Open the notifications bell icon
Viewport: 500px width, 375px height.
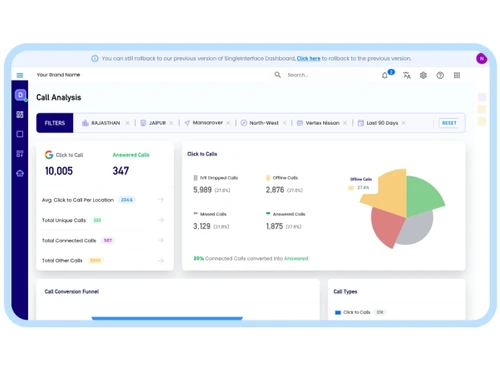(x=385, y=75)
